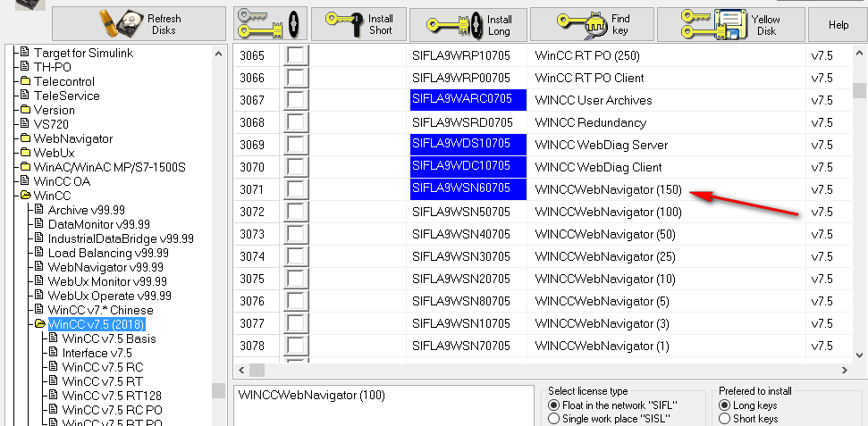Select Float in the network SIFL option

552,405
